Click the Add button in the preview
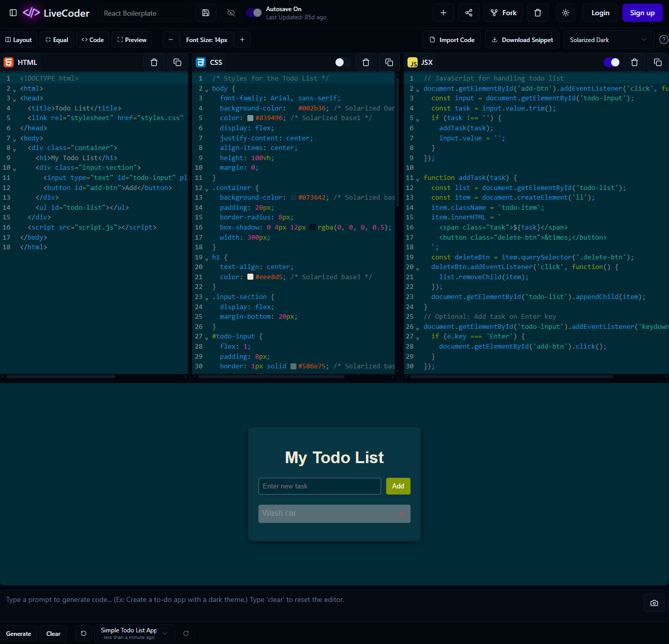This screenshot has height=644, width=669. pyautogui.click(x=398, y=486)
